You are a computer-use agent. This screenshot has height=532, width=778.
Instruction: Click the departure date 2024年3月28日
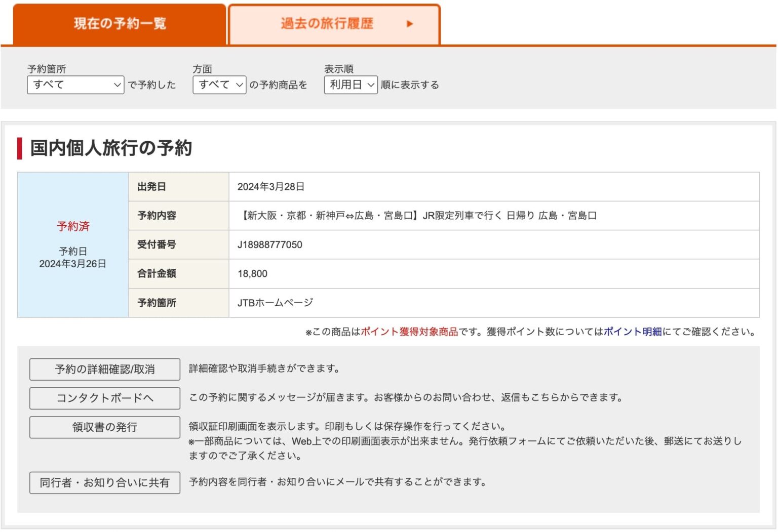271,187
